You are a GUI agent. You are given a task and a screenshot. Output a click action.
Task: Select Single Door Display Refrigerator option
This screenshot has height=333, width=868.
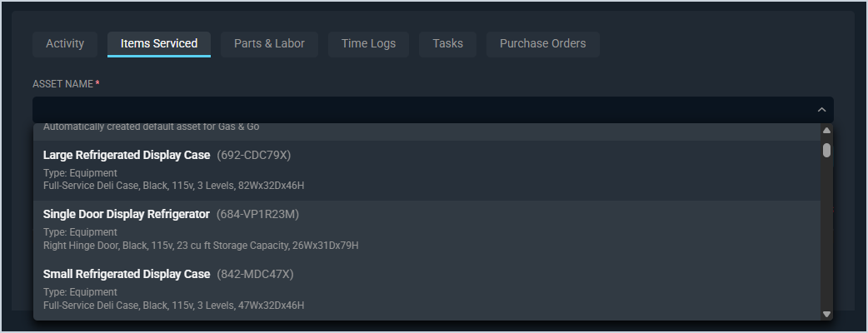pyautogui.click(x=127, y=214)
